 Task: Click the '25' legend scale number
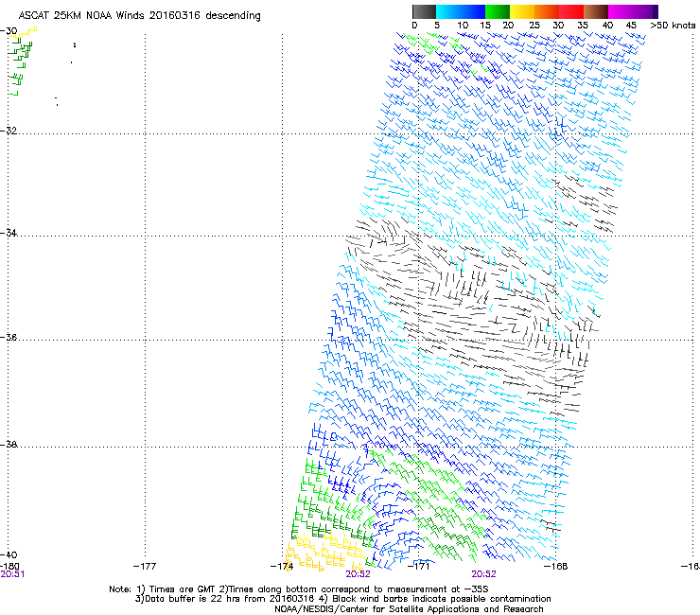click(534, 25)
